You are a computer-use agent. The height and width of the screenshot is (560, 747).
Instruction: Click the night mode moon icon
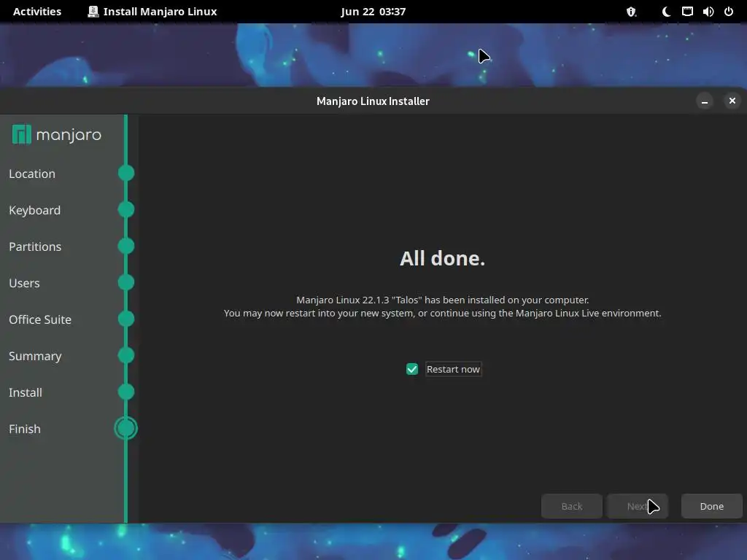667,12
